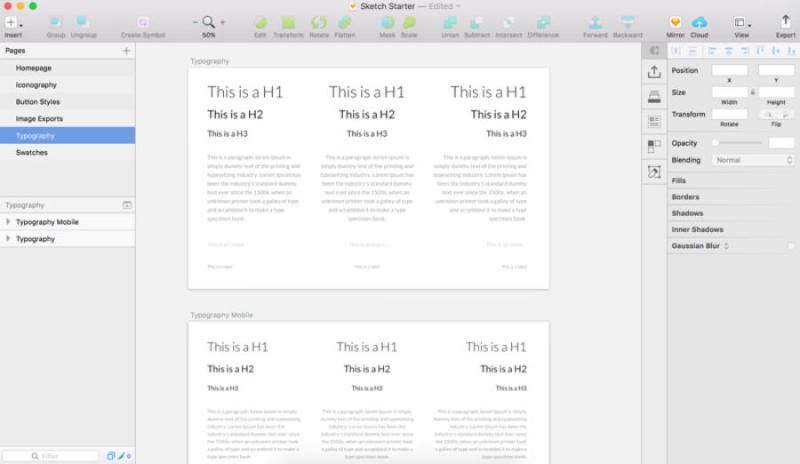
Task: Move layer Forward using the toolbar icon
Action: click(595, 22)
